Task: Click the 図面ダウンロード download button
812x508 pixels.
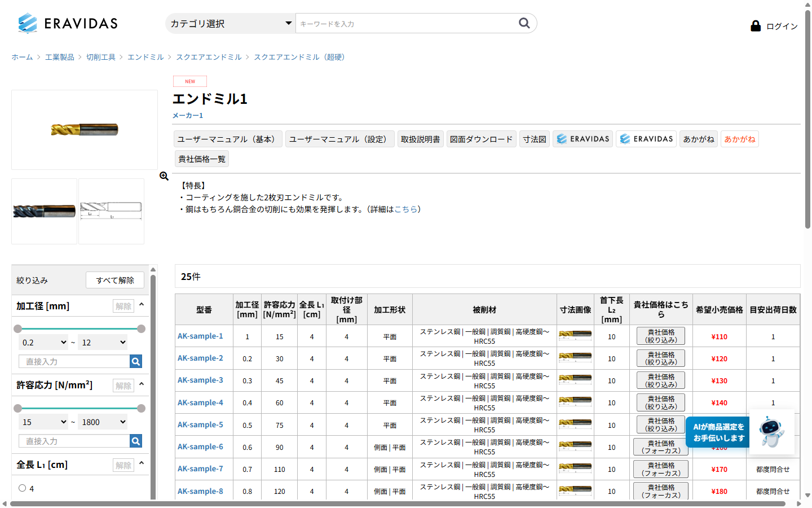Action: pyautogui.click(x=482, y=138)
